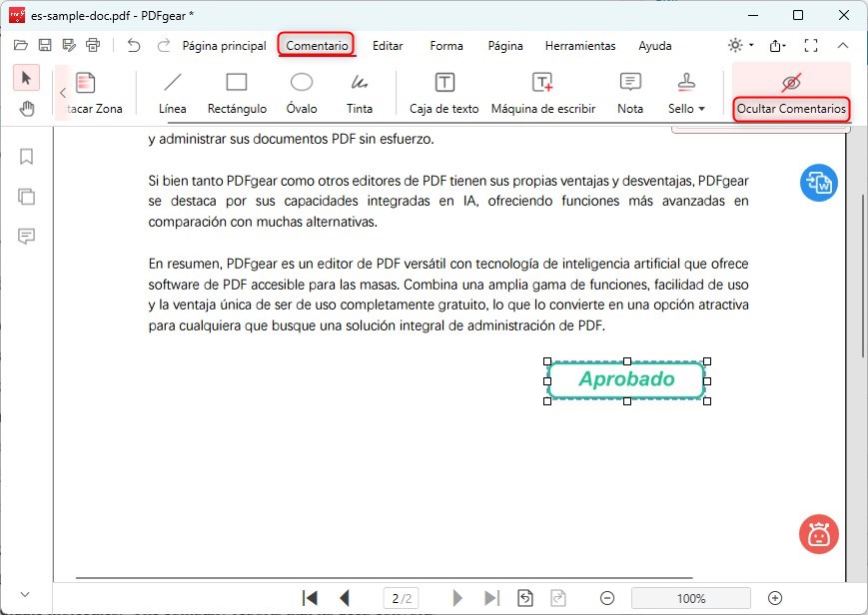This screenshot has width=868, height=615.
Task: Choose the Óvalo shape tool
Action: point(301,92)
